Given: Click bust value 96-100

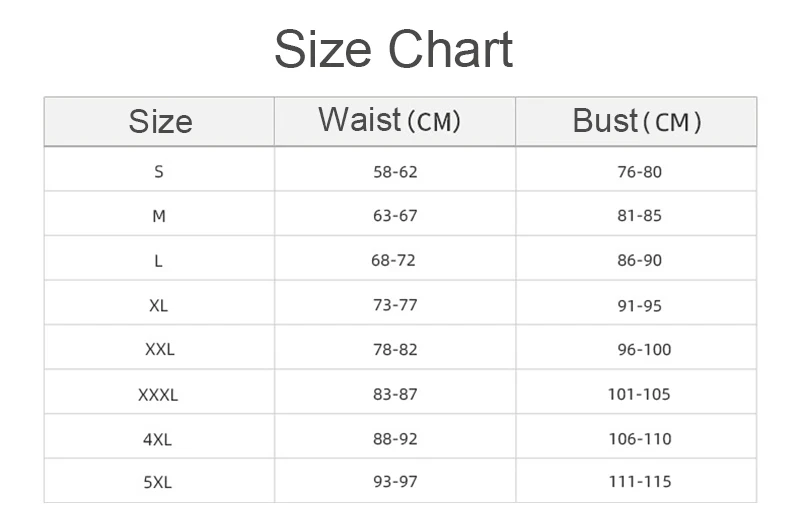Looking at the screenshot, I should point(644,349).
